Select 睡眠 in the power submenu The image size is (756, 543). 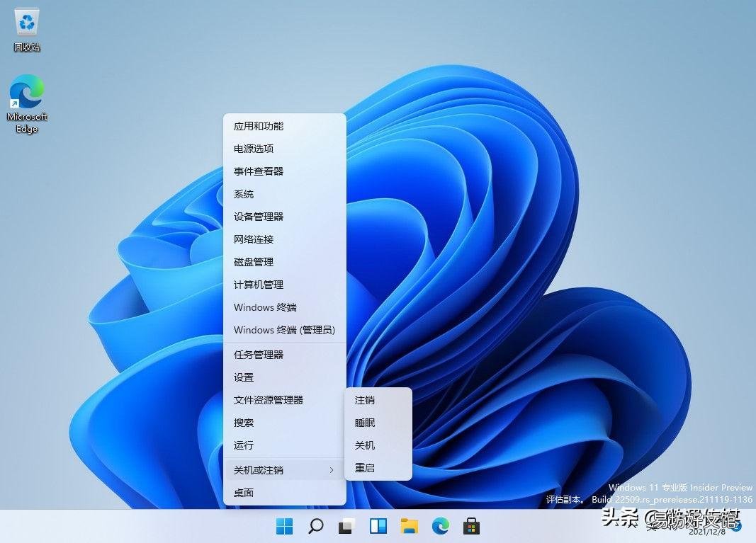tap(378, 423)
